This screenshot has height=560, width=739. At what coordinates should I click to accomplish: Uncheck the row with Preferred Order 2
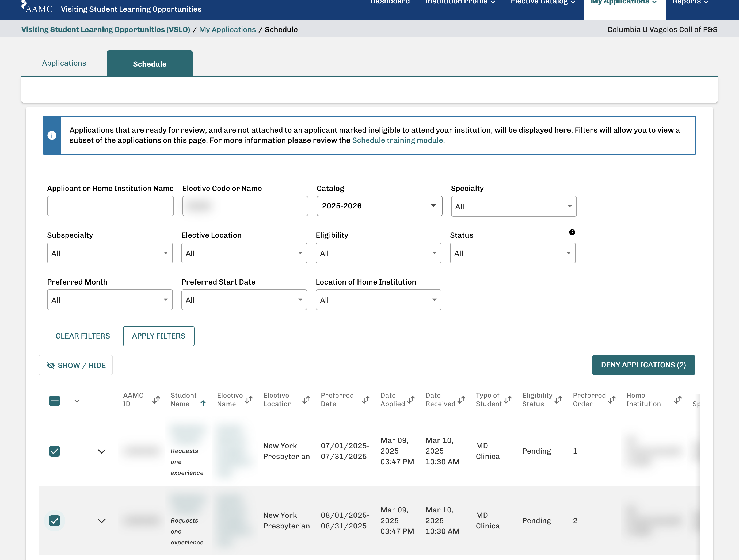55,521
